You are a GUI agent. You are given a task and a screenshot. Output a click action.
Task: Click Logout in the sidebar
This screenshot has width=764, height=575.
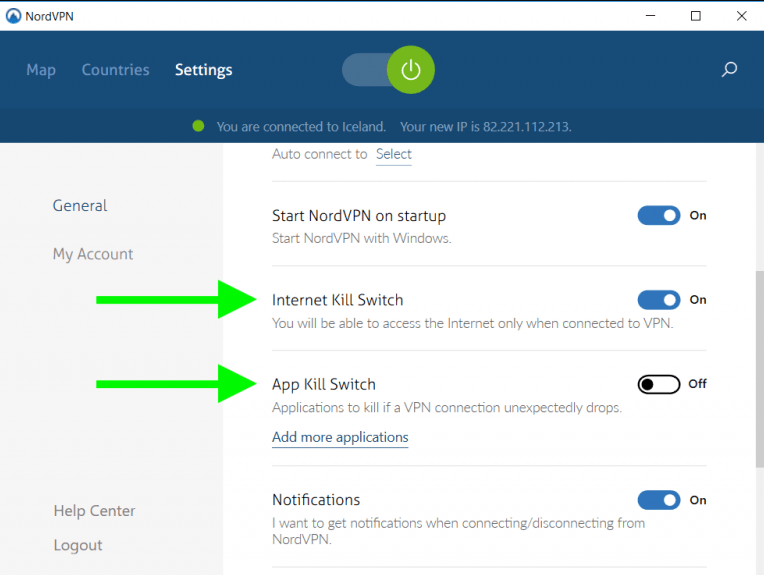pyautogui.click(x=78, y=545)
